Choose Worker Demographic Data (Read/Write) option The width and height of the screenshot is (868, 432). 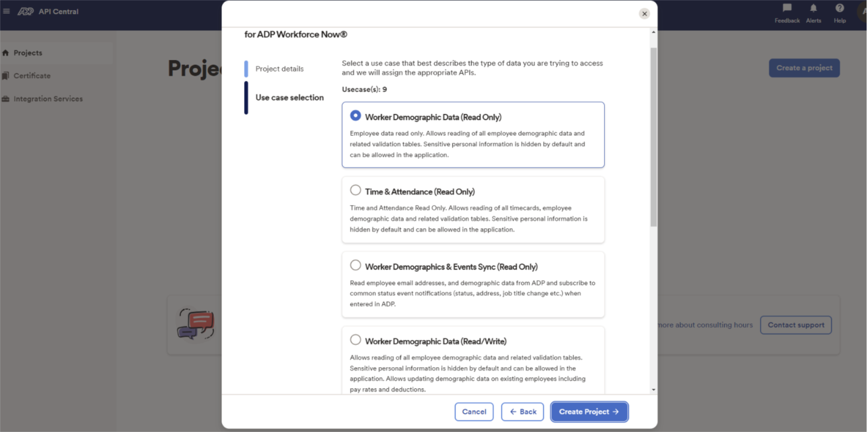(356, 340)
